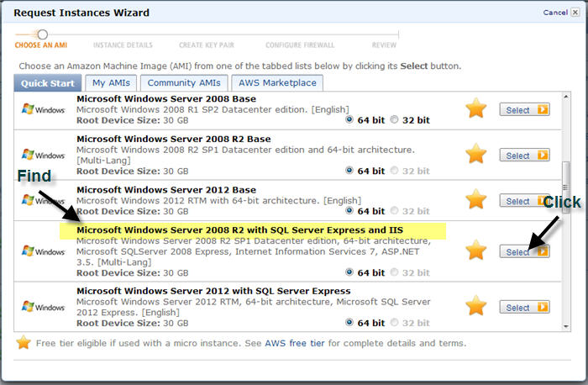
Task: Choose 64 bit for 2008 R2 with SQL Server Express and IIS
Action: coord(349,272)
